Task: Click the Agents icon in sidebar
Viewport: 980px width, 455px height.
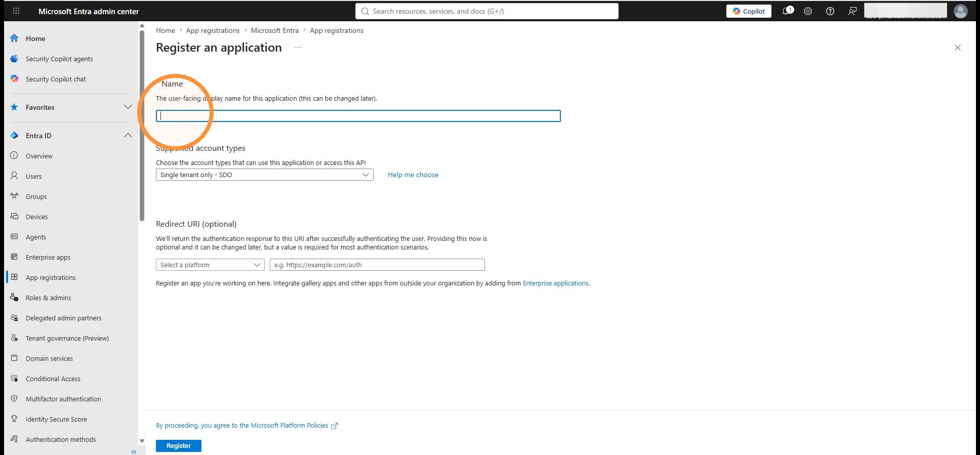Action: coord(14,237)
